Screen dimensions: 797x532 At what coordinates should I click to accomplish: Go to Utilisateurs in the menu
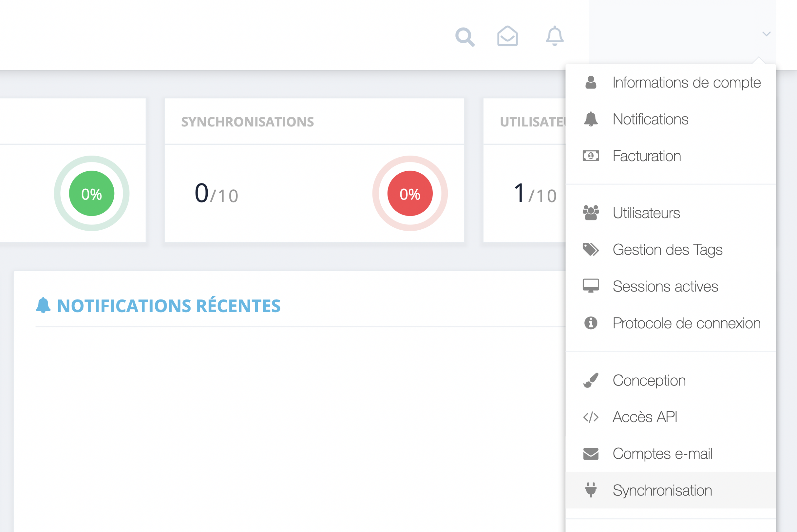click(670, 213)
